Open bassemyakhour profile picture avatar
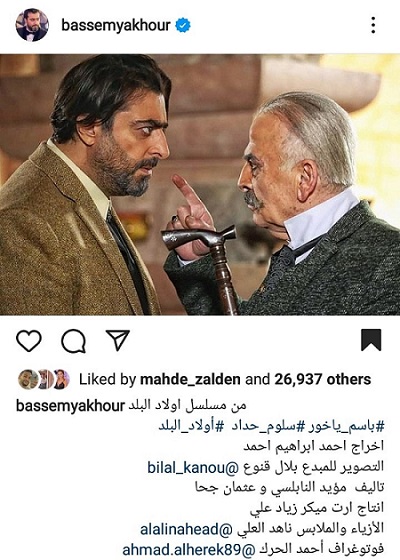400x560 pixels. tap(32, 25)
